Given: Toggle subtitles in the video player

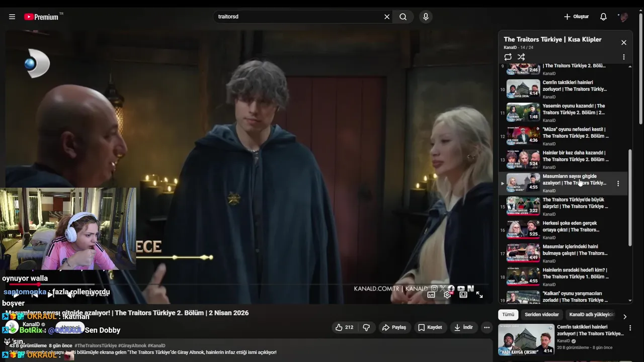Looking at the screenshot, I should coord(431,295).
